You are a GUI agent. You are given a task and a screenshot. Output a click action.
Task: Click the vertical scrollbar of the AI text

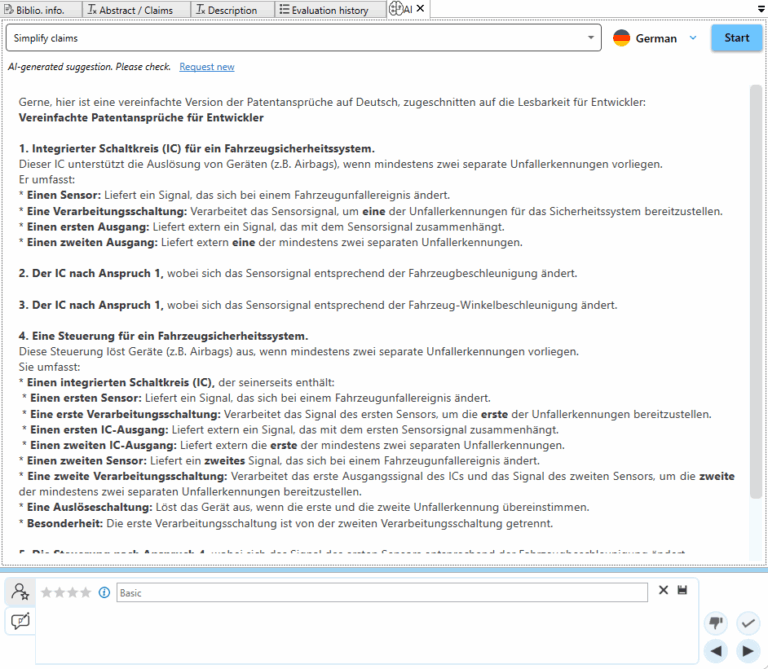756,291
